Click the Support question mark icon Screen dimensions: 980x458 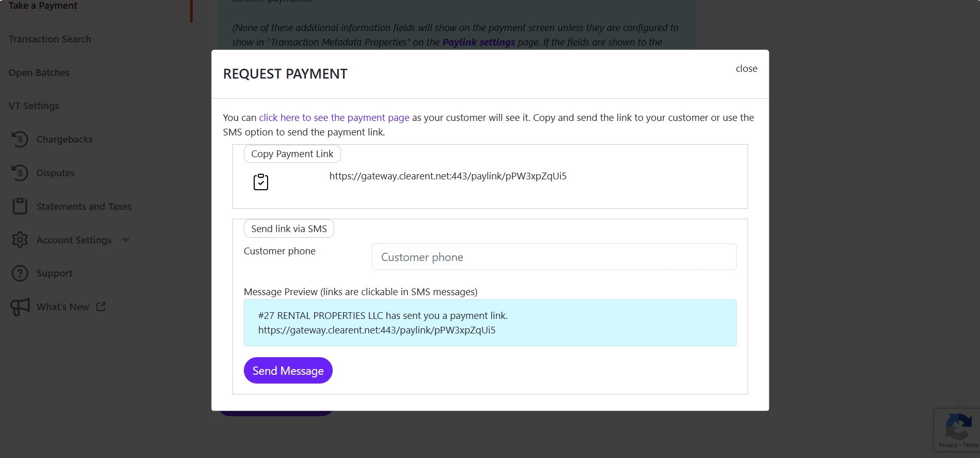click(20, 273)
